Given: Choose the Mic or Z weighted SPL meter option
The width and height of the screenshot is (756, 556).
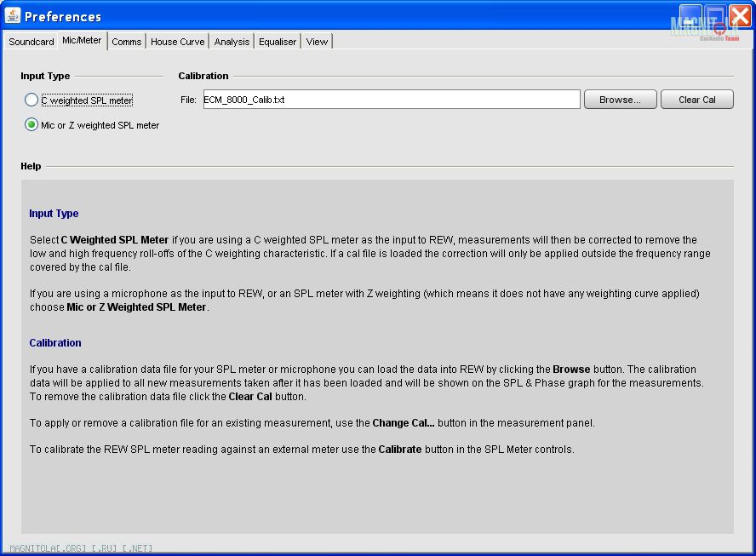Looking at the screenshot, I should (31, 125).
